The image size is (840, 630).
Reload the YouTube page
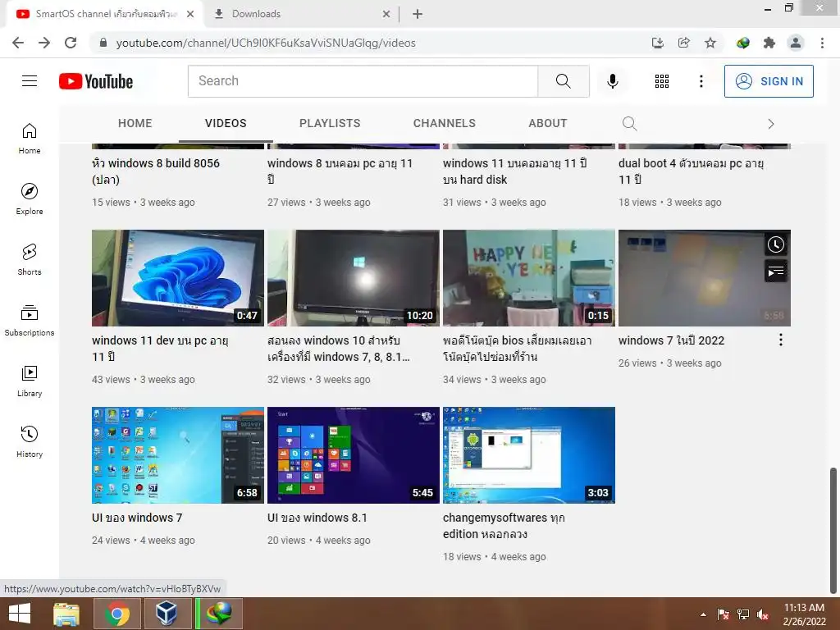71,43
